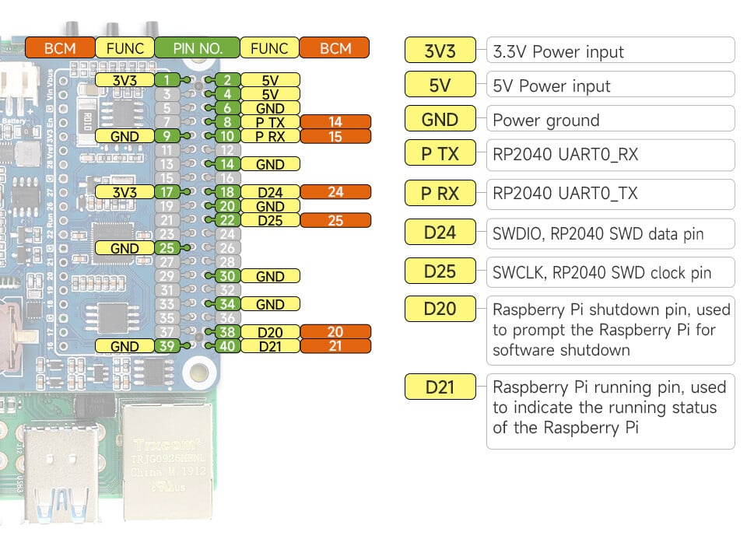The width and height of the screenshot is (747, 560).
Task: Click pin number 39
Action: tap(167, 345)
